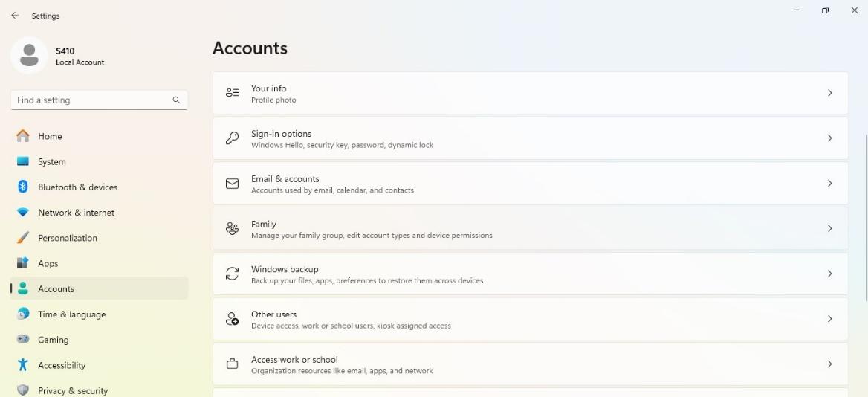868x397 pixels.
Task: Click the Home icon in sidebar
Action: [x=23, y=135]
